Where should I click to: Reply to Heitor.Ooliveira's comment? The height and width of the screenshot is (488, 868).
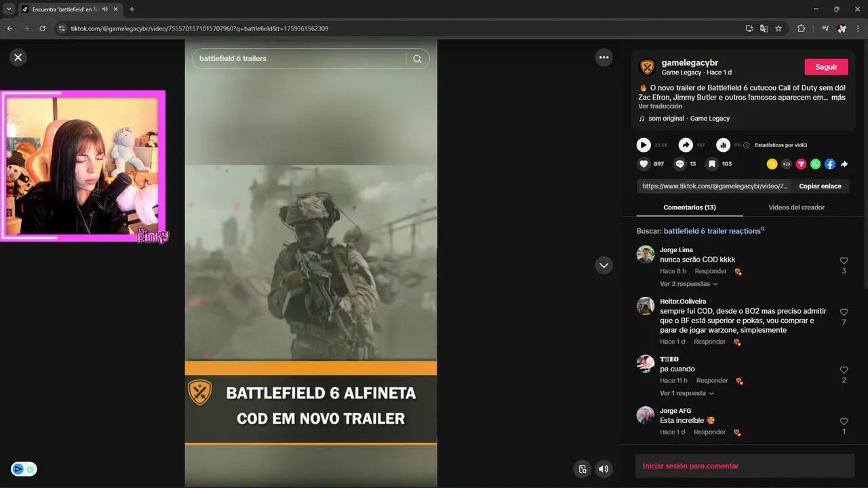(710, 342)
